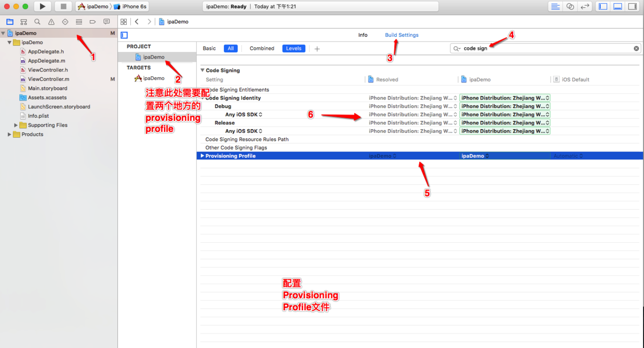This screenshot has width=644, height=348.
Task: Run the project with the Play button
Action: tap(42, 6)
